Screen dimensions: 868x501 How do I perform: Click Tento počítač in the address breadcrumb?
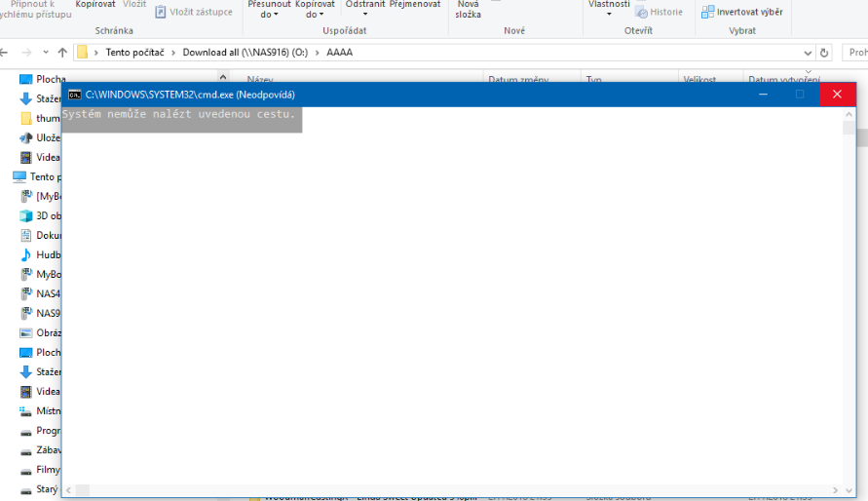pyautogui.click(x=137, y=53)
